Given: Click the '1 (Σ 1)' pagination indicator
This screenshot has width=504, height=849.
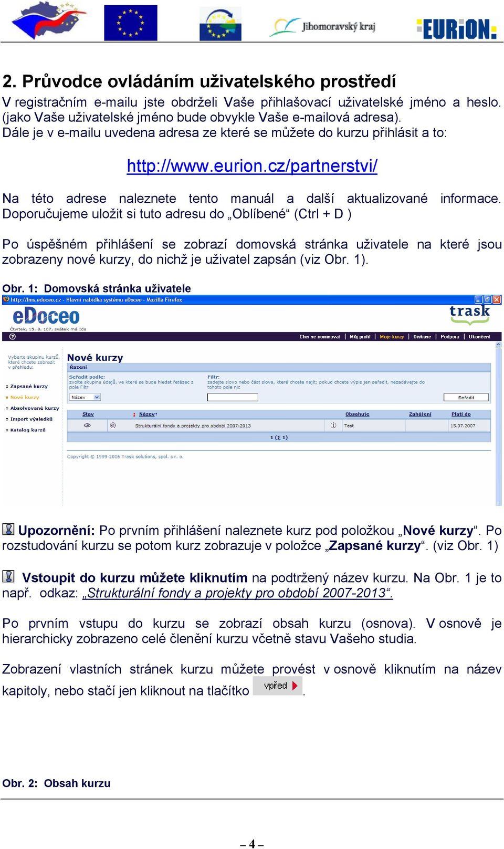Looking at the screenshot, I should pyautogui.click(x=279, y=437).
